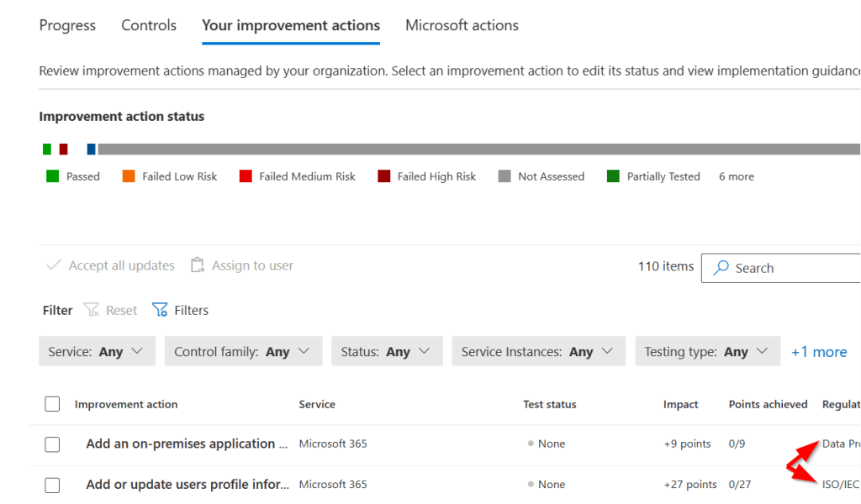
Task: Expand the Testing type filter dropdown
Action: pyautogui.click(x=707, y=352)
